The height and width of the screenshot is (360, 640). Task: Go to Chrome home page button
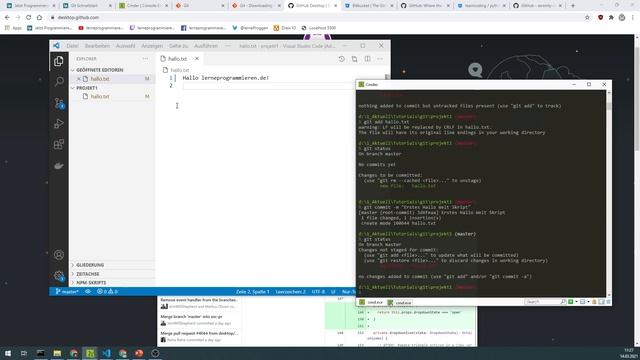[x=39, y=18]
